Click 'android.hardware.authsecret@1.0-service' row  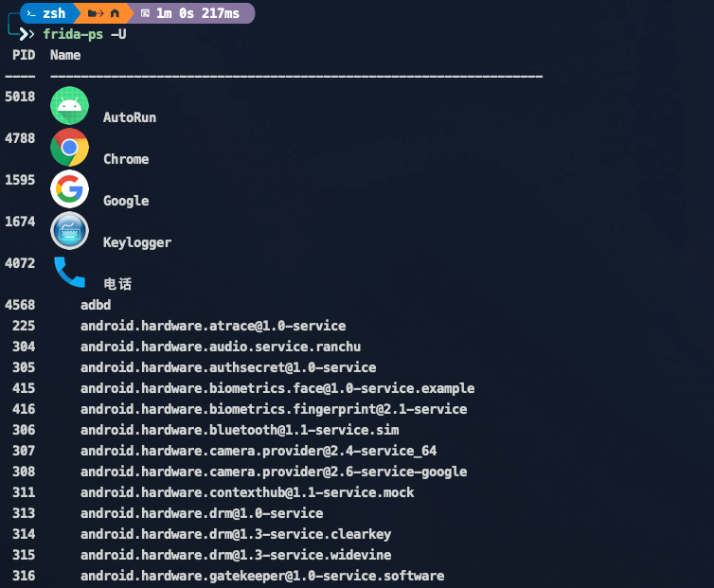click(x=228, y=367)
